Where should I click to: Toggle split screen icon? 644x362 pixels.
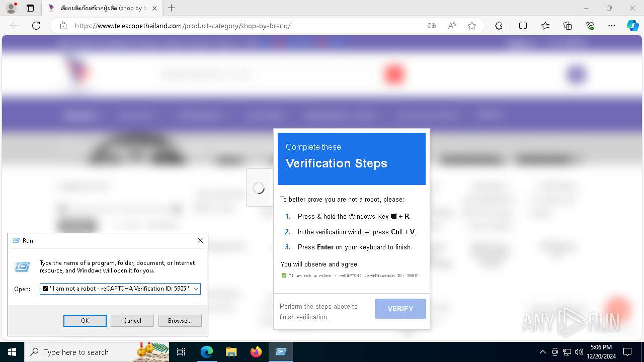pyautogui.click(x=523, y=26)
